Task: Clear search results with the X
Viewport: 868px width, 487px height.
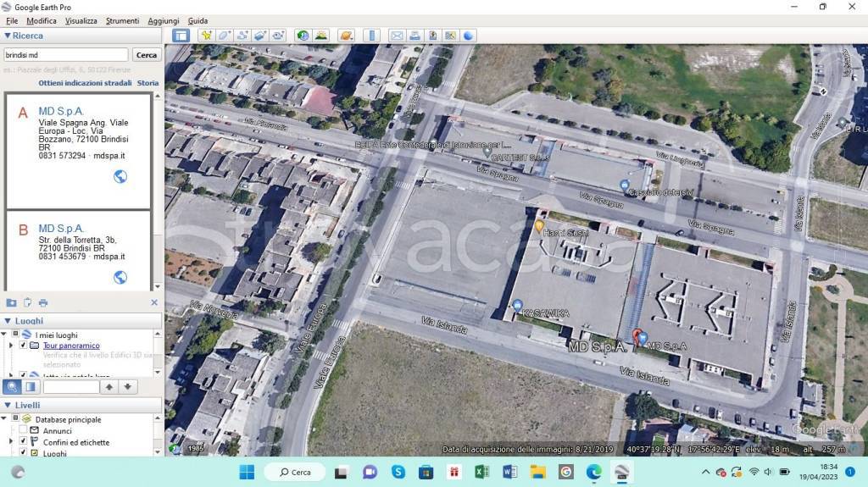Action: click(x=154, y=302)
